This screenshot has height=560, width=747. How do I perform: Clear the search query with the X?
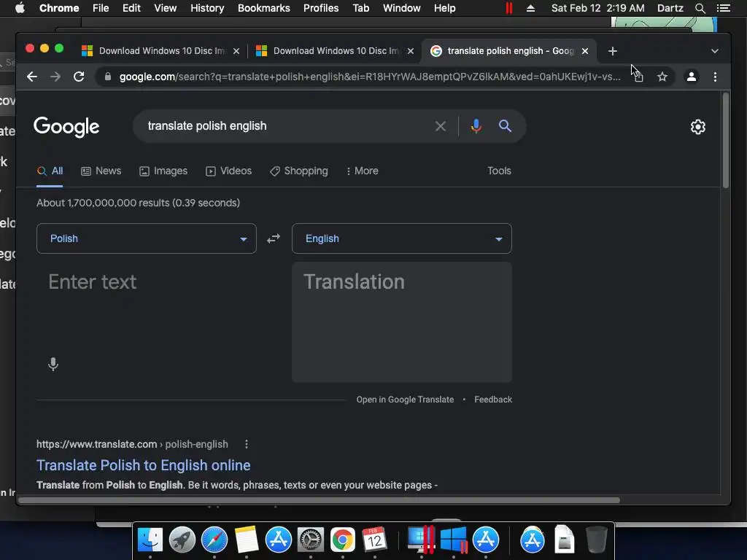(441, 126)
